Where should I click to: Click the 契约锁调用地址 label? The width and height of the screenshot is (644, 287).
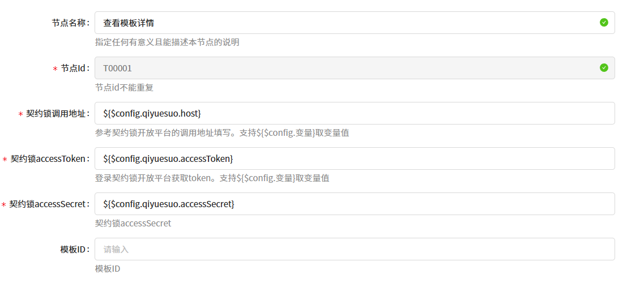click(56, 113)
